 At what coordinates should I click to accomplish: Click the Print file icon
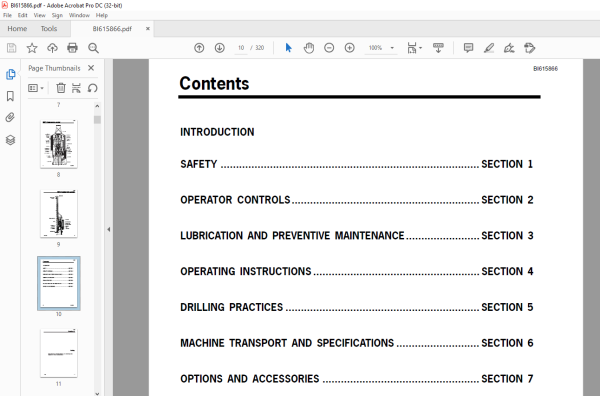tap(72, 48)
